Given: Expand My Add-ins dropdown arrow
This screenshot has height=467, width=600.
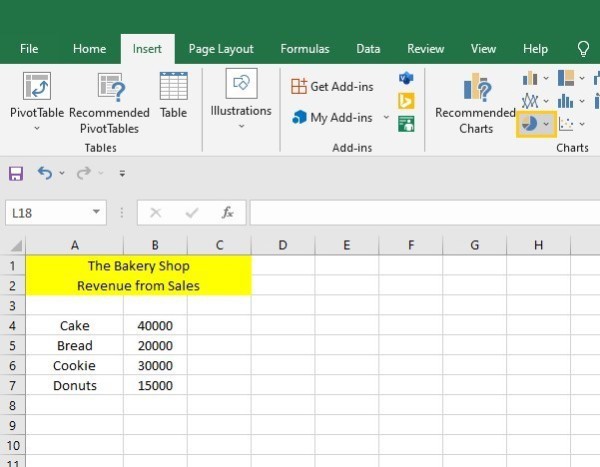Looking at the screenshot, I should (386, 117).
